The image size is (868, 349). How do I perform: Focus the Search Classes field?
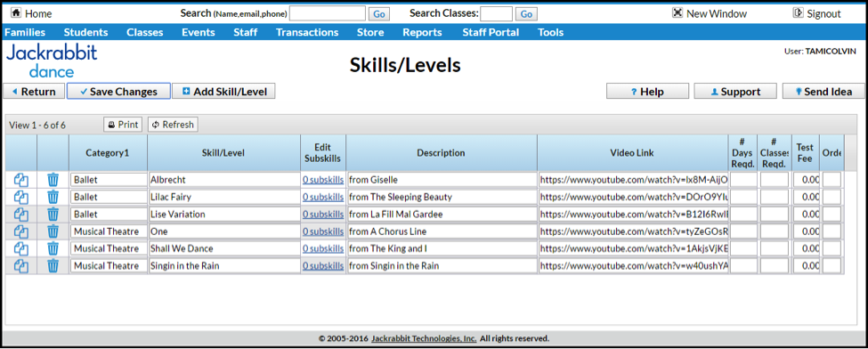pyautogui.click(x=496, y=14)
